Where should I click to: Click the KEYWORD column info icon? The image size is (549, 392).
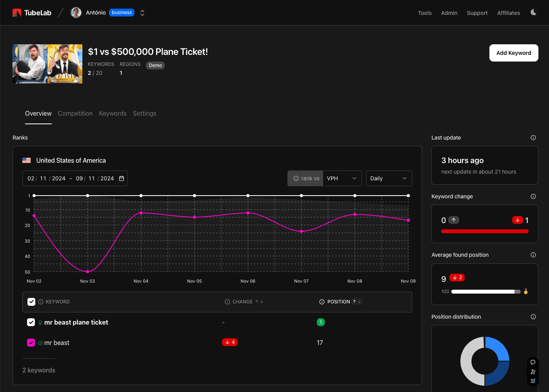pyautogui.click(x=41, y=302)
